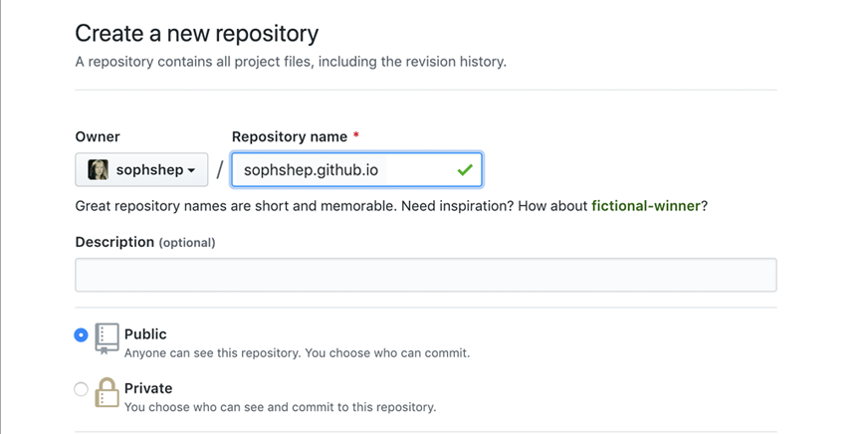Open the sophshep owner dropdown

click(141, 170)
